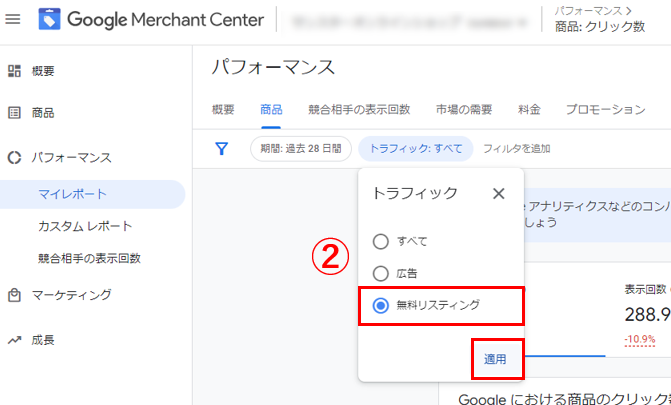
Task: Click the Google Merchant Center logo icon
Action: coord(49,19)
